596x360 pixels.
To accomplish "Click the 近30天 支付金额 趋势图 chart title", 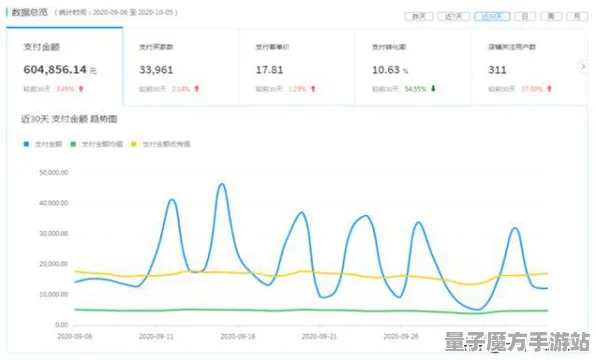I will click(69, 119).
